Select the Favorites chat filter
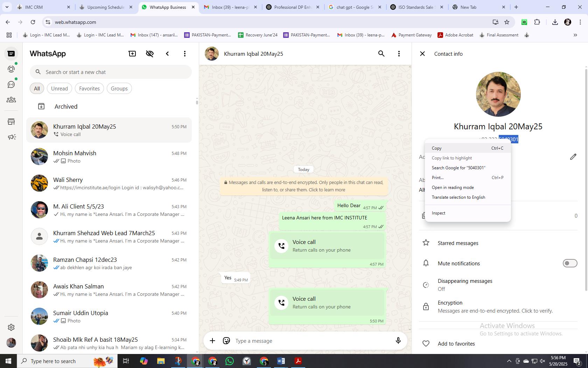 click(x=89, y=88)
